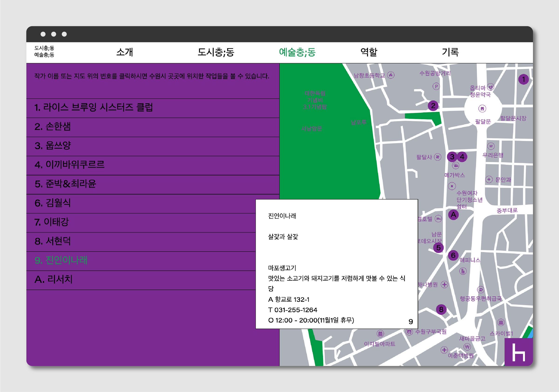Click the 해피니스 building icon

pyautogui.click(x=463, y=271)
